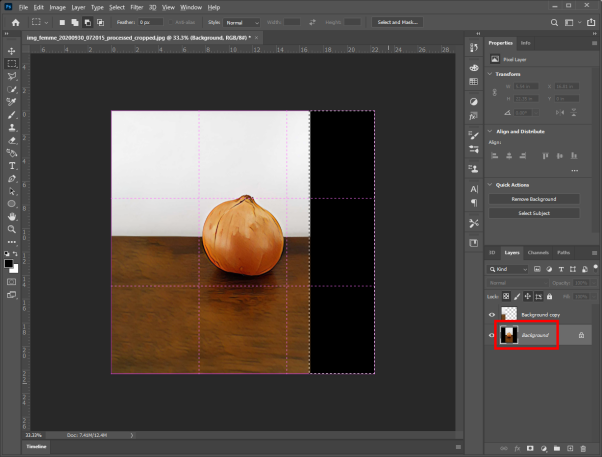Toggle lock all padlock in Lock row
The height and width of the screenshot is (457, 602).
point(549,296)
